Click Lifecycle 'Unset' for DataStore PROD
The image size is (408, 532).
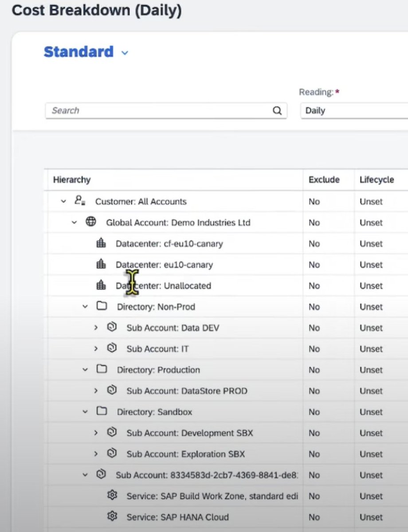coord(371,391)
